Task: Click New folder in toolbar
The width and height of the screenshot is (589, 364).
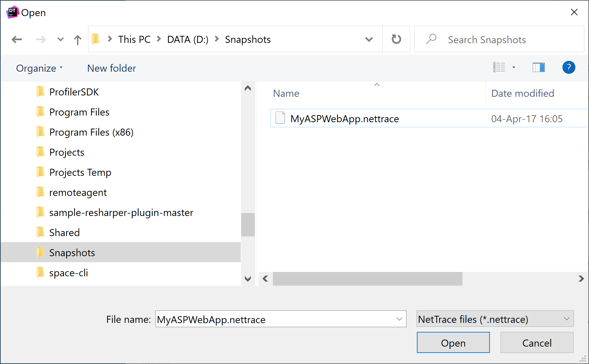Action: (x=112, y=68)
